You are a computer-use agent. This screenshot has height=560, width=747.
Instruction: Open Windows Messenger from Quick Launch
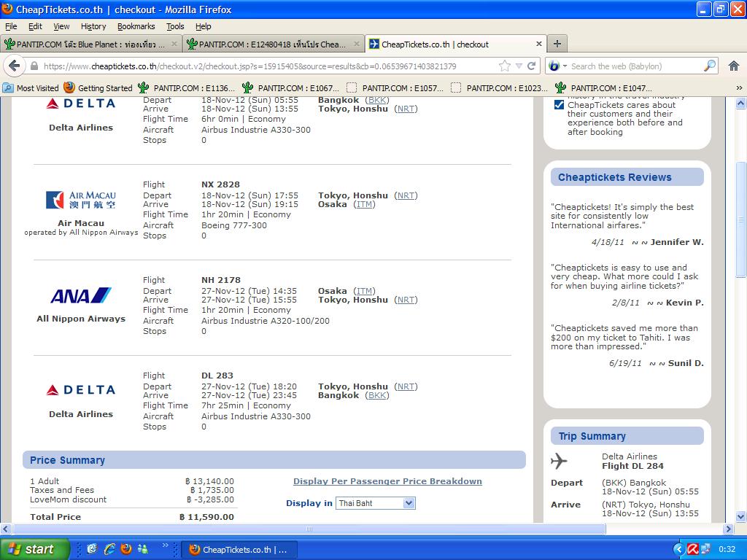(x=142, y=549)
